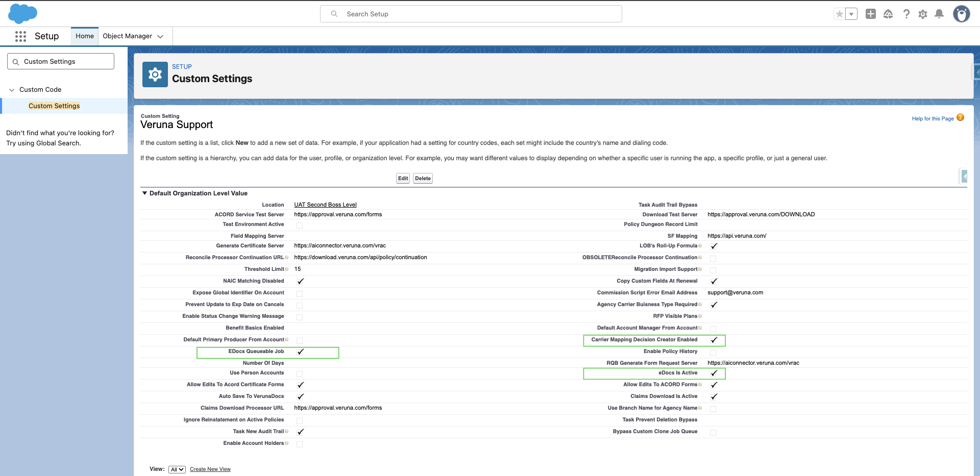Screen dimensions: 980x476
Task: Click the Claims Download Is Active checkbox
Action: tap(714, 396)
